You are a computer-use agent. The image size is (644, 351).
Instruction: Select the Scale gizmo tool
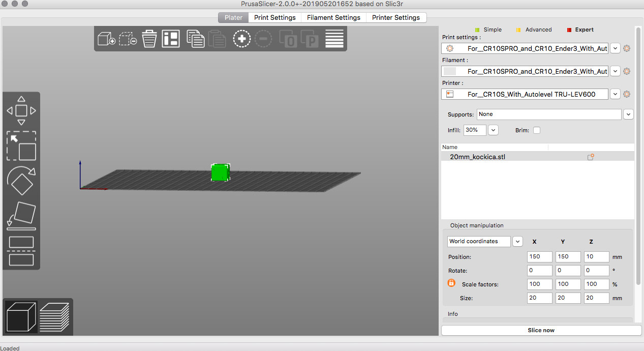pos(21,146)
